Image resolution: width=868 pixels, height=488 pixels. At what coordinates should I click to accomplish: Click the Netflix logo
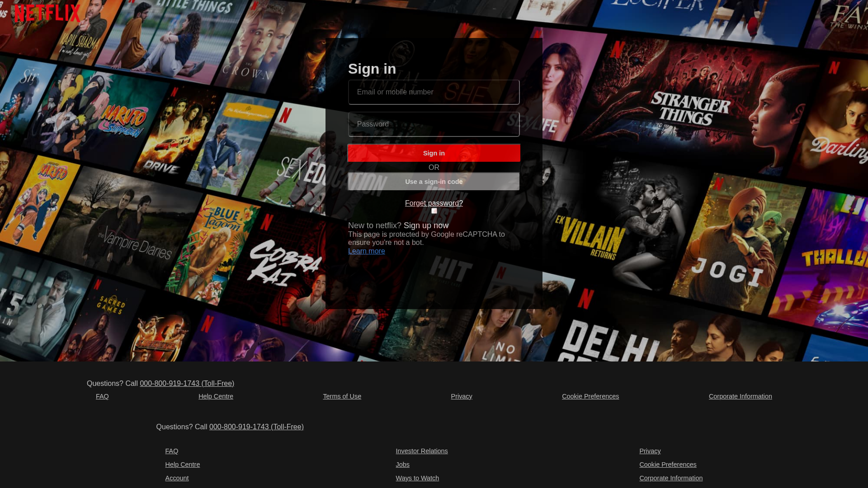click(47, 14)
